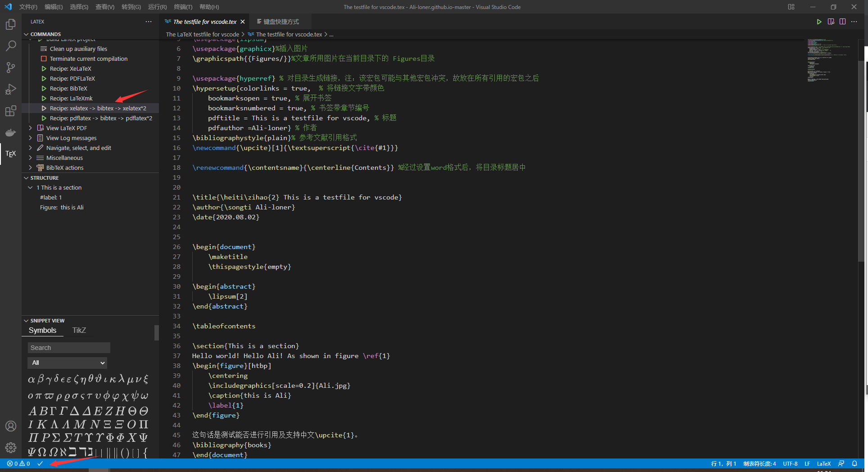
Task: Open the Extensions view
Action: pos(11,111)
